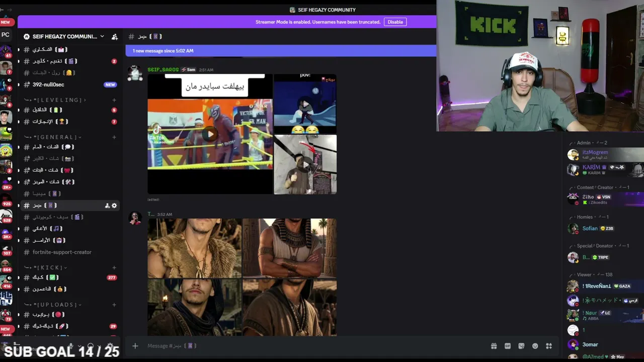Viewport: 644px width, 362px height.
Task: Open member itzMogrem in Admin list
Action: tap(605, 154)
